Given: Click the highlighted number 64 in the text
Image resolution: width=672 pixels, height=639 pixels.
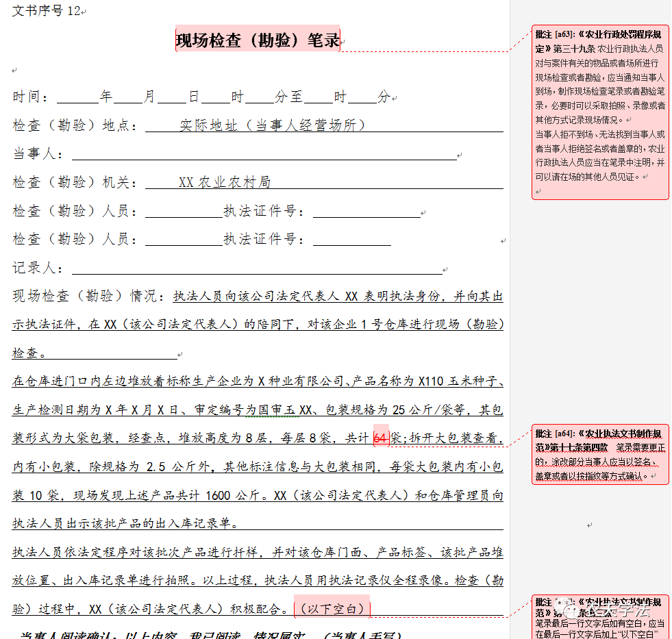Looking at the screenshot, I should coord(381,438).
